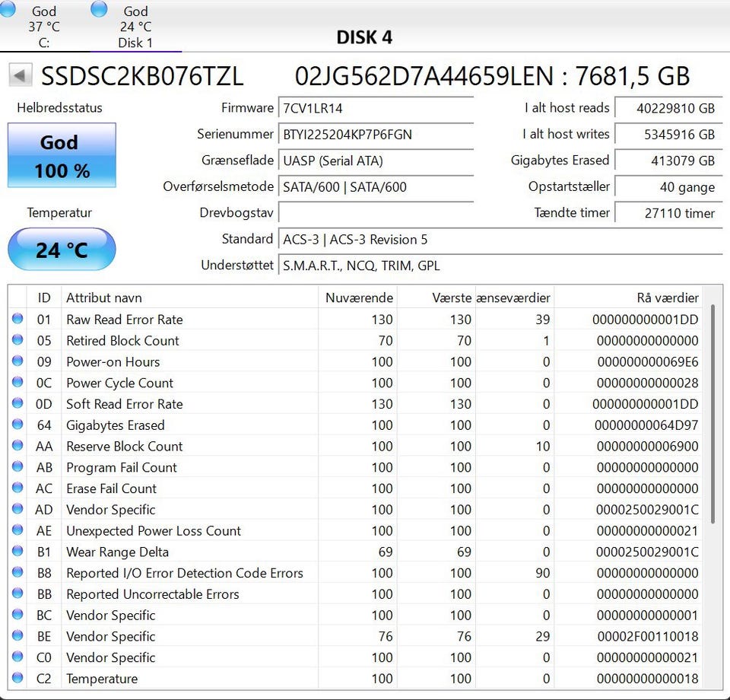
Task: Click the attribute list vertical scrollbar
Action: [713, 415]
